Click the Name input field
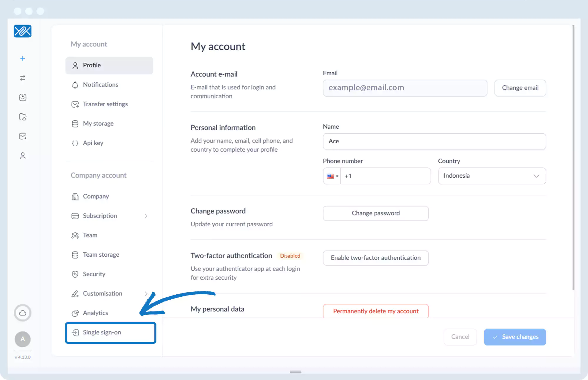 coord(434,141)
